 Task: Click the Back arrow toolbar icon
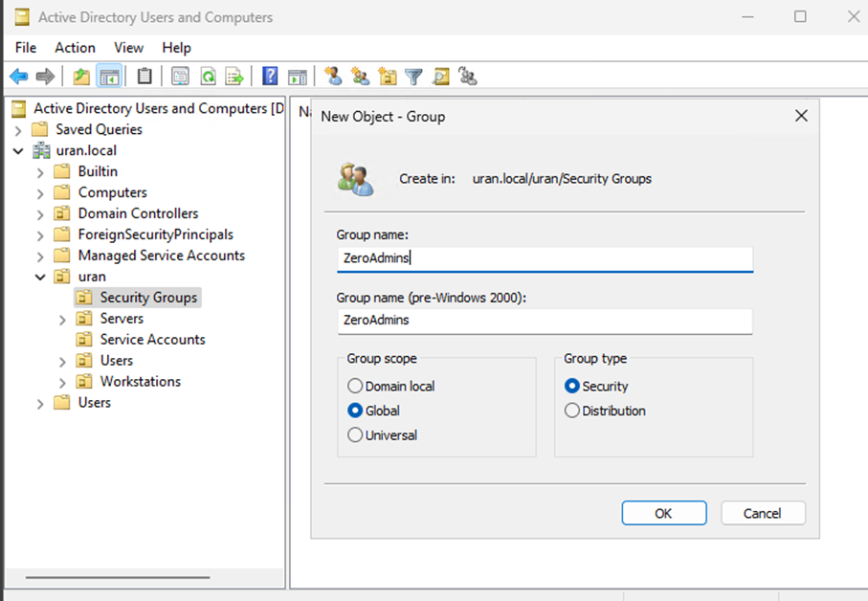click(x=19, y=76)
